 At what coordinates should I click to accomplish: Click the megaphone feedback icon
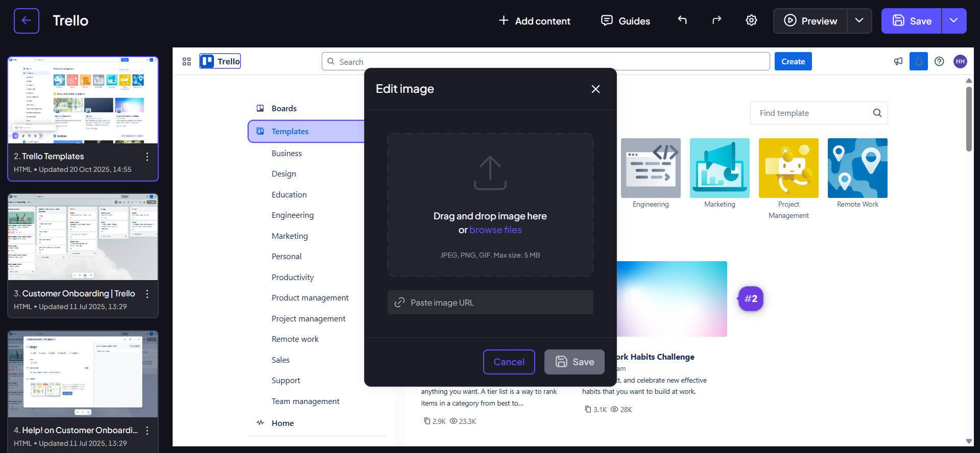(898, 61)
